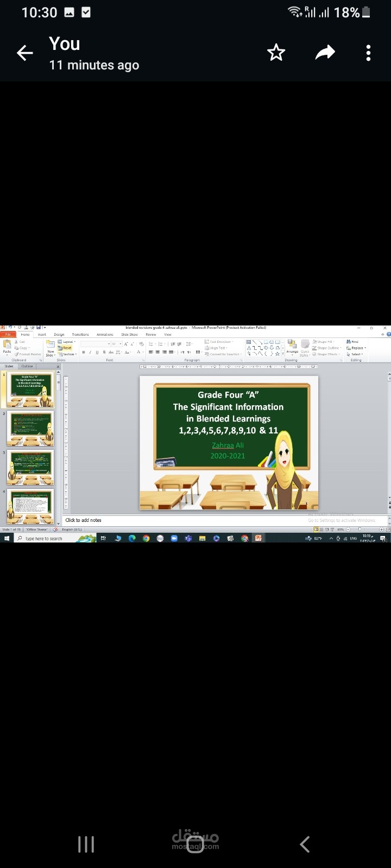Select the Text Box shape in the gallery
391x868 pixels.
pos(249,342)
